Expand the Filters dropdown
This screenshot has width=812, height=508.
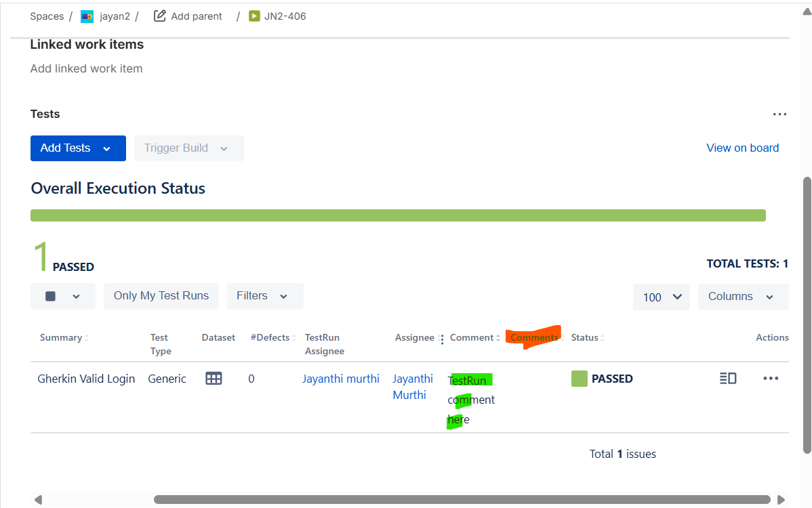(x=264, y=296)
